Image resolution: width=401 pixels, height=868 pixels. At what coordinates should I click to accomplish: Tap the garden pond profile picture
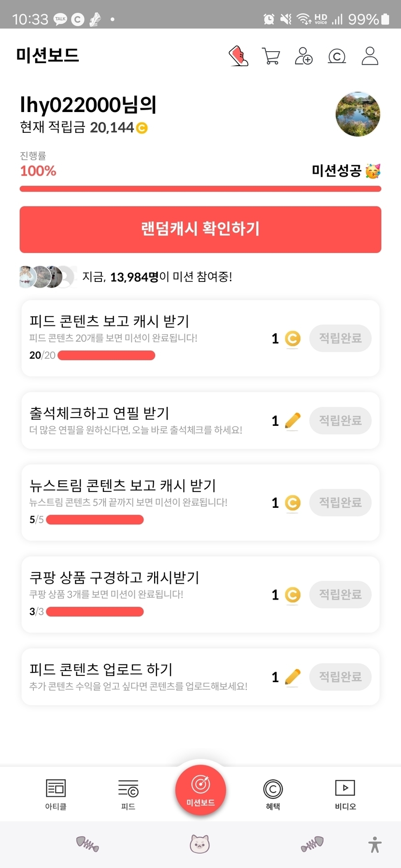[x=358, y=114]
